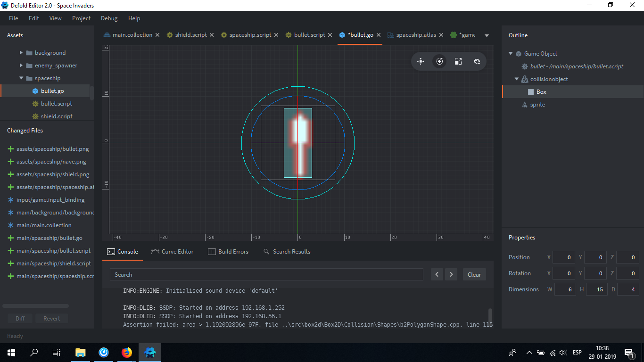Click the console Search field
This screenshot has height=362, width=644.
click(266, 275)
